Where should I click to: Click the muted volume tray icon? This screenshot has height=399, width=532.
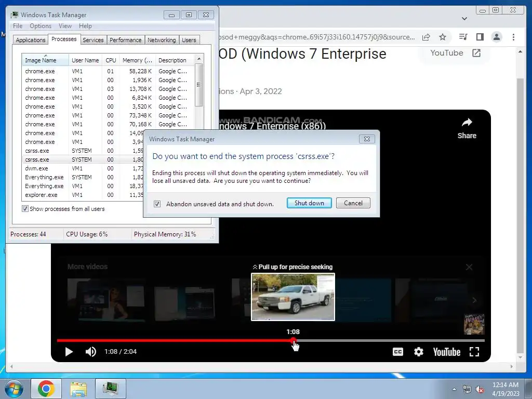[x=480, y=390]
